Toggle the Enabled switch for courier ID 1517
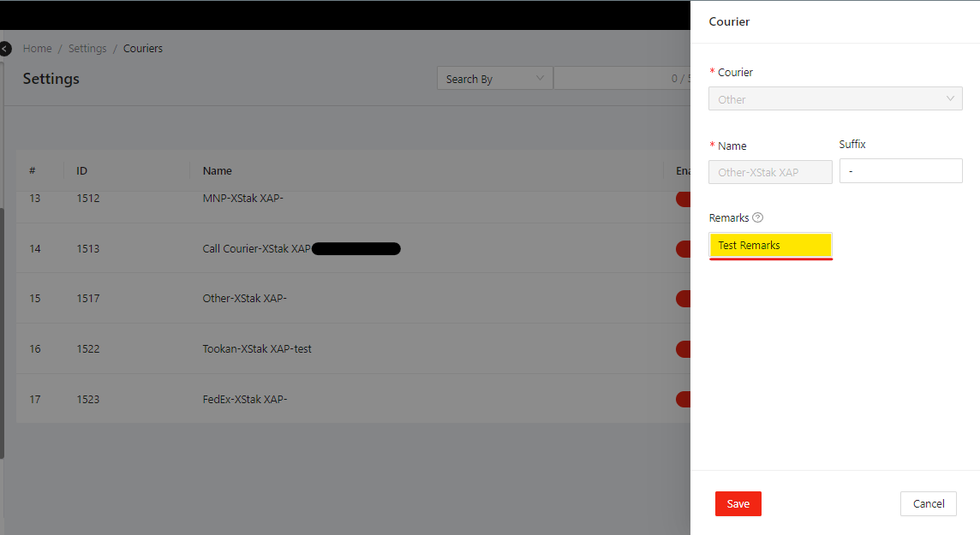Image resolution: width=980 pixels, height=535 pixels. (684, 299)
